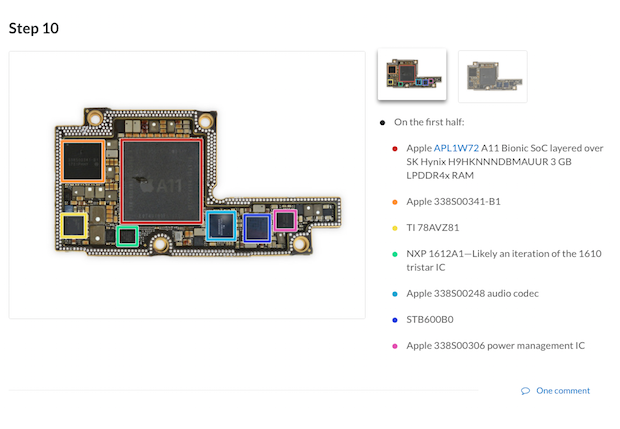The height and width of the screenshot is (429, 620).
Task: Click the pink bullet beside power management IC
Action: pos(395,346)
